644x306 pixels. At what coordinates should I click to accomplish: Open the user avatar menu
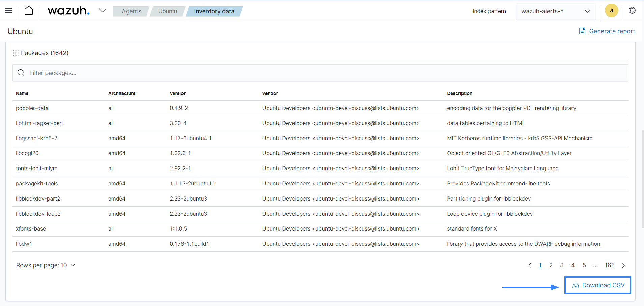point(611,11)
